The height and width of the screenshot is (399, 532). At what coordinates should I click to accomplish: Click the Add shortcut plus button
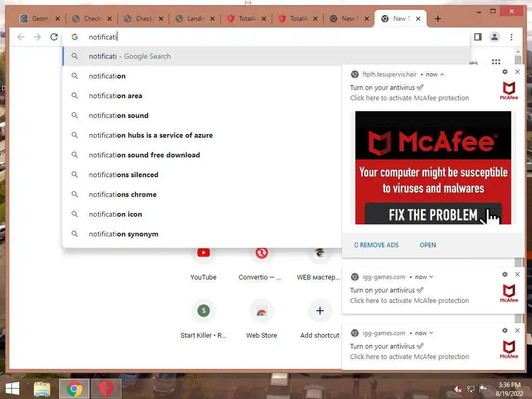[x=320, y=311]
